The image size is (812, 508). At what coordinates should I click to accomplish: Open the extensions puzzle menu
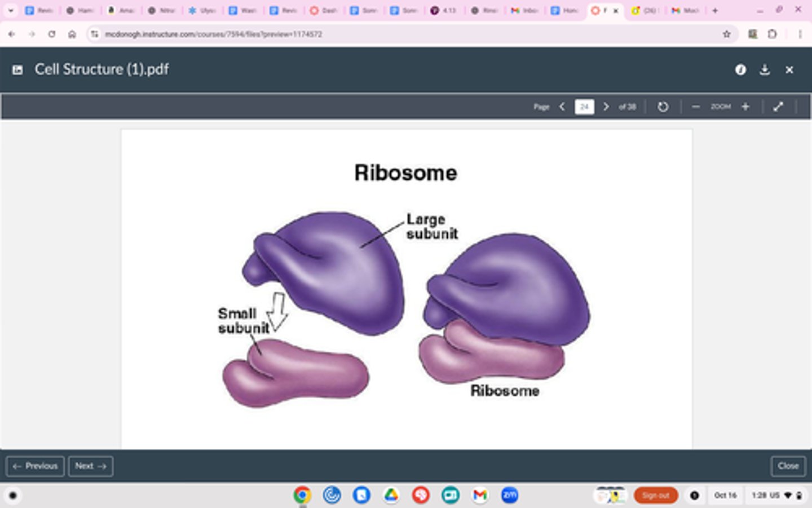tap(773, 34)
